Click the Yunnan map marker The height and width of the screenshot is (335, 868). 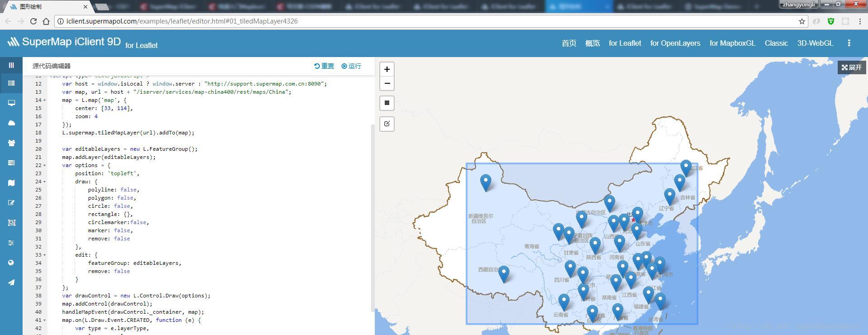point(564,302)
